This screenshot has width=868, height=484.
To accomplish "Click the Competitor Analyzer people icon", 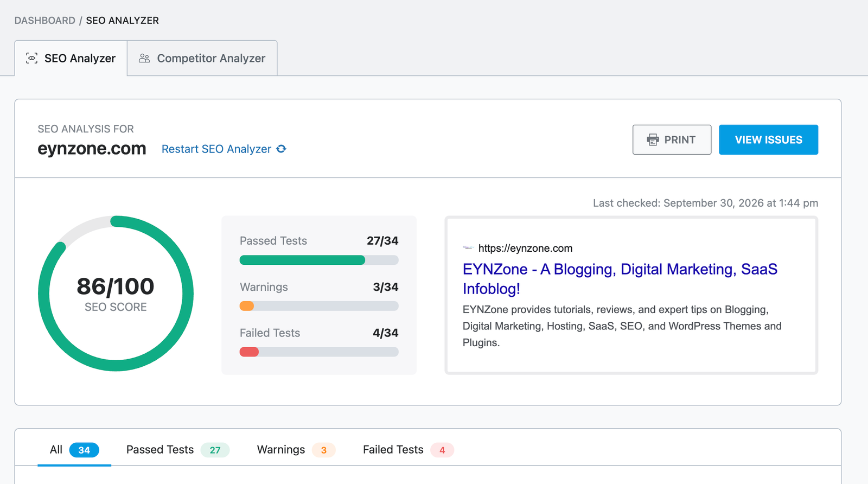I will 144,58.
